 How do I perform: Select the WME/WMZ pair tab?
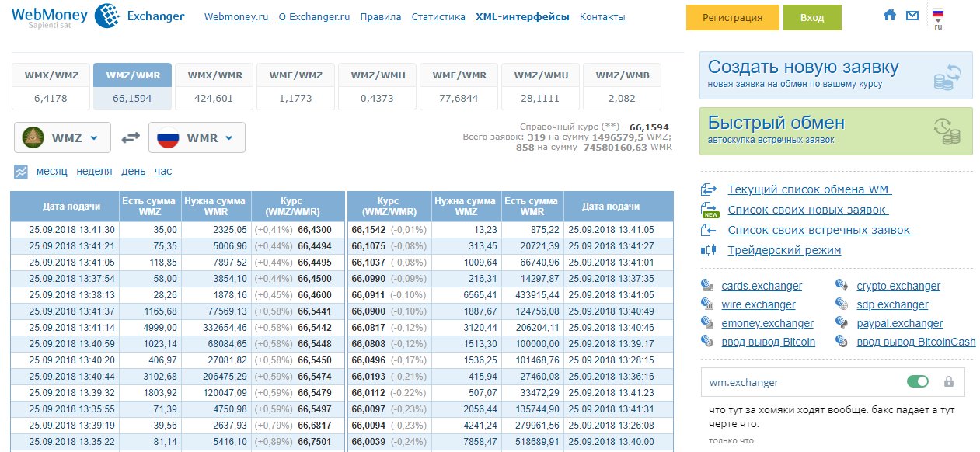click(x=296, y=86)
